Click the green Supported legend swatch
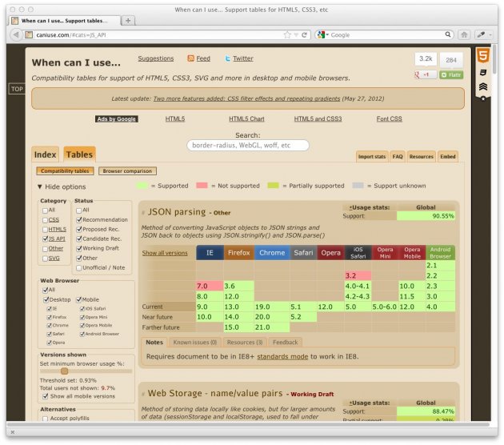This screenshot has width=504, height=445. click(142, 186)
